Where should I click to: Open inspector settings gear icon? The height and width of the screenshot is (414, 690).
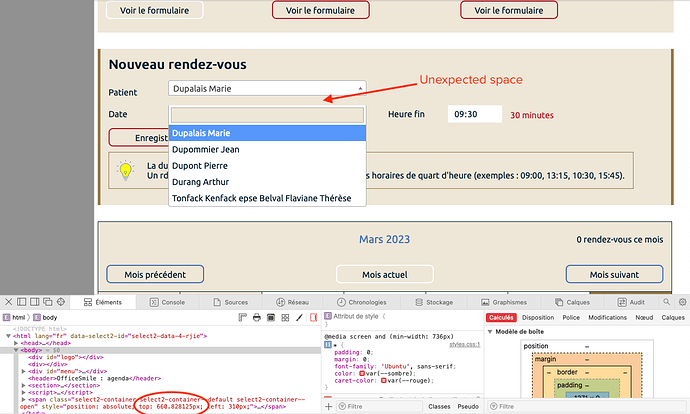(x=683, y=302)
